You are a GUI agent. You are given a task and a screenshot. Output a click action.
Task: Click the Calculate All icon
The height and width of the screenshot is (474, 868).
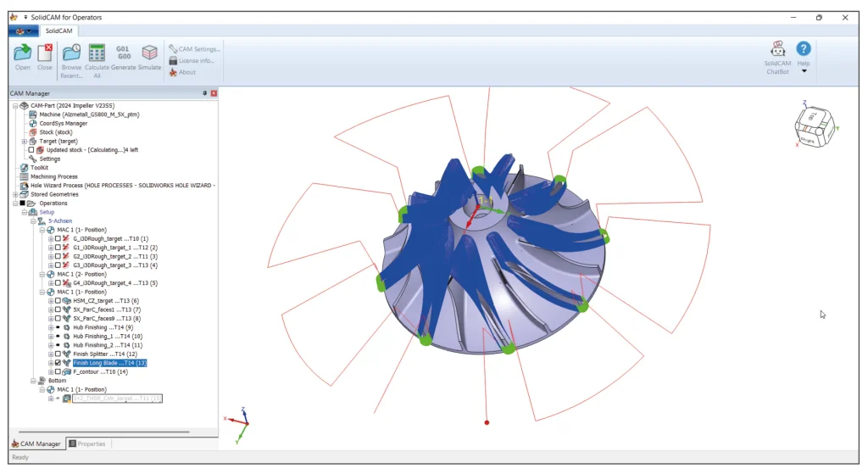coord(97,53)
